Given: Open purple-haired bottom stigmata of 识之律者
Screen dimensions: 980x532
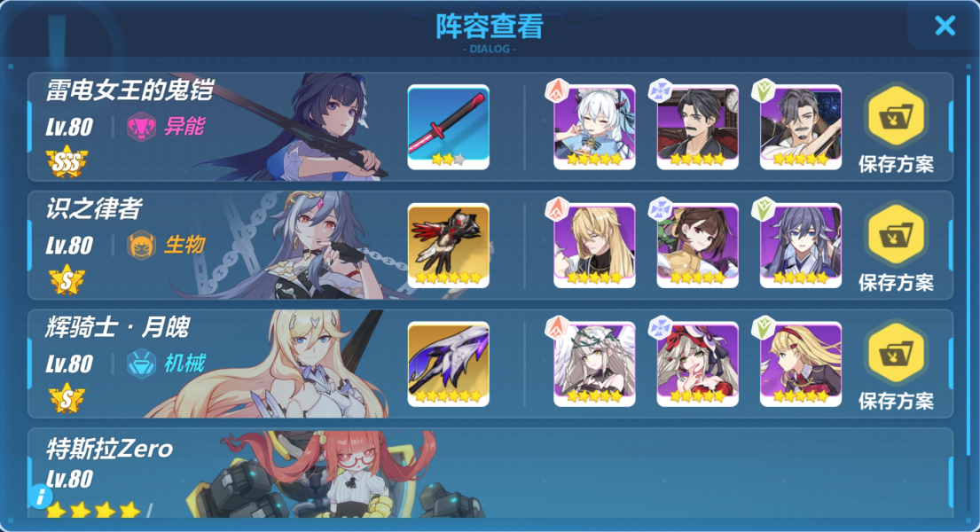Looking at the screenshot, I should [x=801, y=246].
